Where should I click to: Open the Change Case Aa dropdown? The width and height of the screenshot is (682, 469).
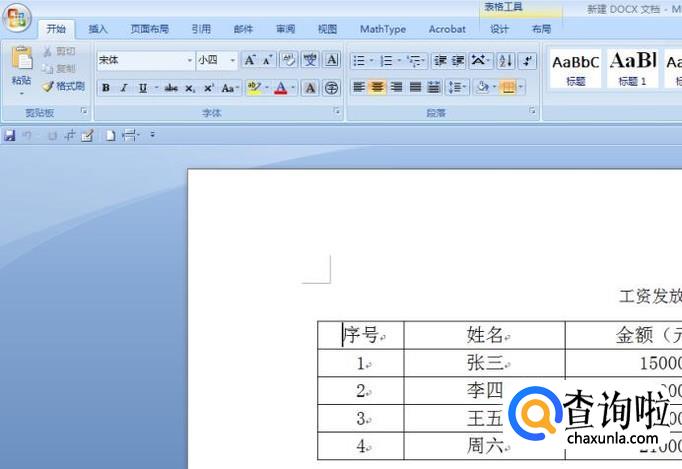[x=231, y=88]
